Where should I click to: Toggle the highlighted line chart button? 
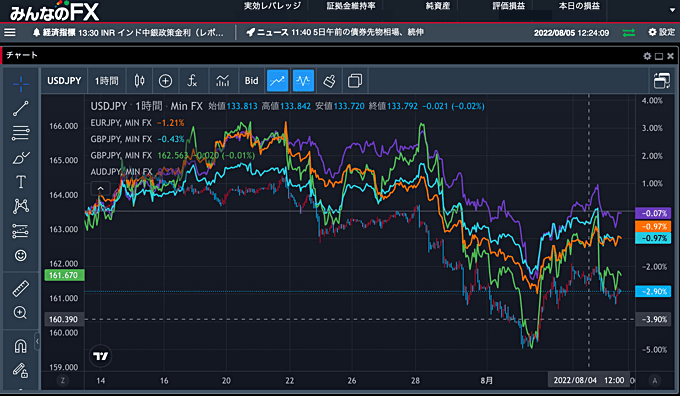(277, 81)
